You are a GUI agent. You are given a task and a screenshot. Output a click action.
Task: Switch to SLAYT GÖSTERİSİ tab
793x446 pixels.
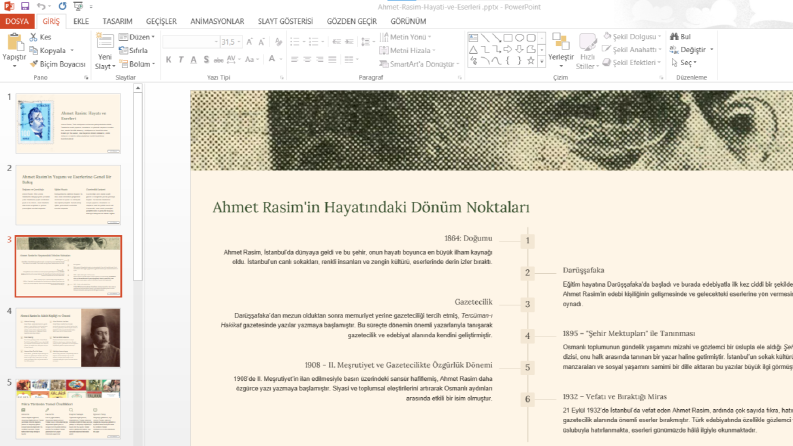[286, 21]
